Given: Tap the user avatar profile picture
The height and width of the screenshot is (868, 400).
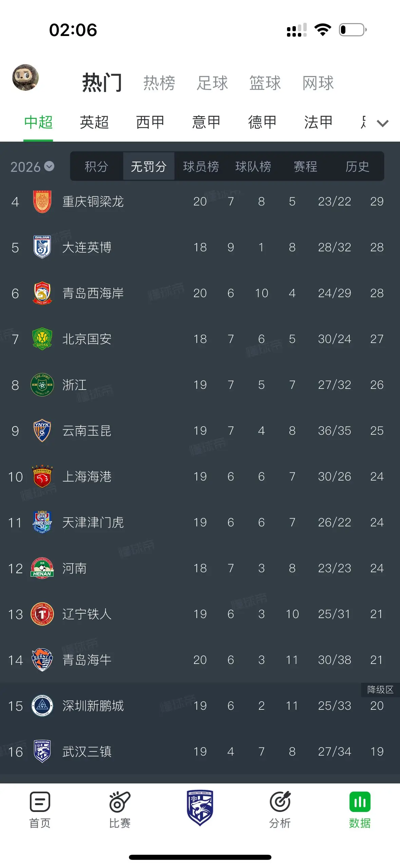Looking at the screenshot, I should point(25,77).
